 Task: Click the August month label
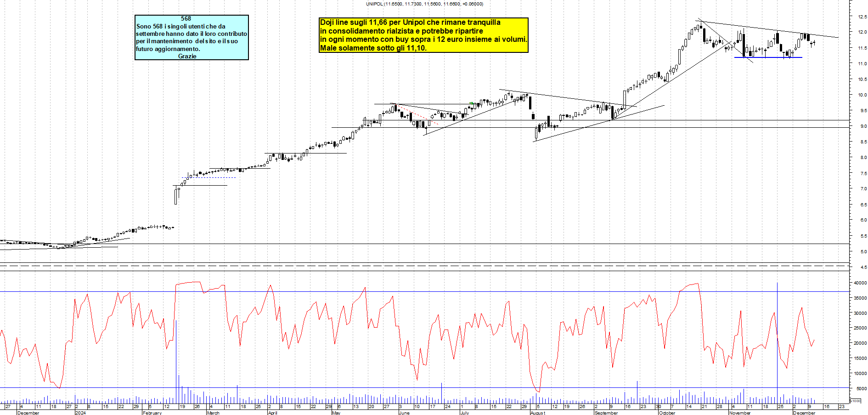[538, 413]
